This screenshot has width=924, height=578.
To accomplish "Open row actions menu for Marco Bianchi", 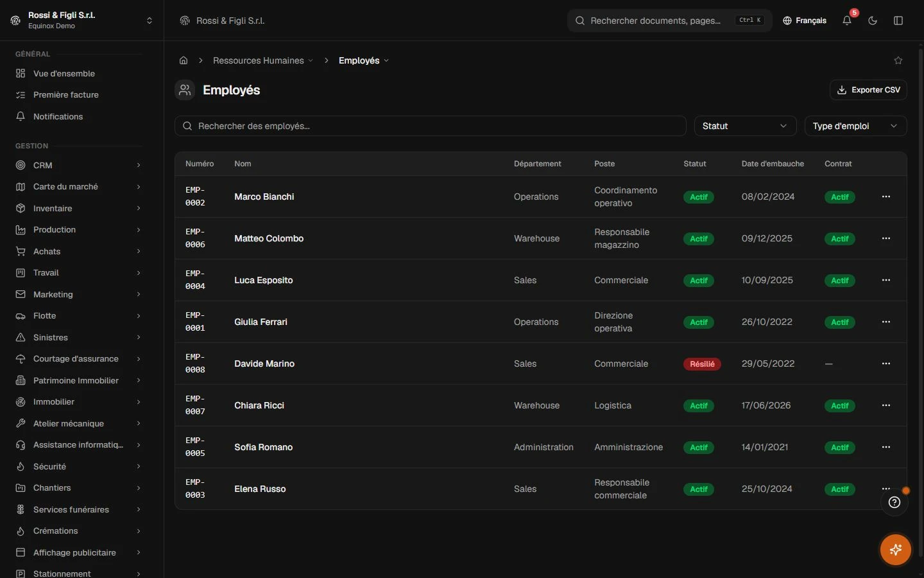I will (x=886, y=197).
